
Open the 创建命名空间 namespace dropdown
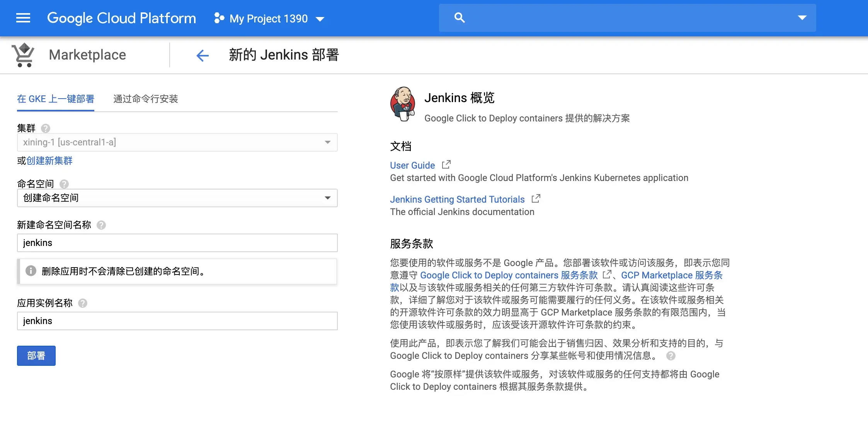point(177,198)
